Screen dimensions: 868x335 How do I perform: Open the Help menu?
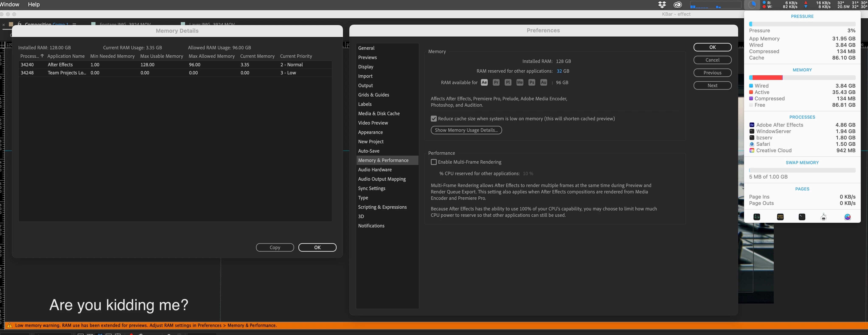(x=34, y=4)
